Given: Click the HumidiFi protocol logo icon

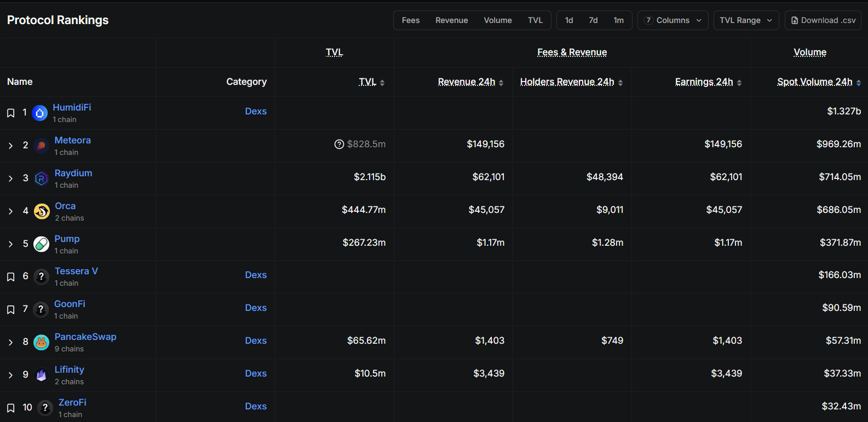Looking at the screenshot, I should pos(40,113).
